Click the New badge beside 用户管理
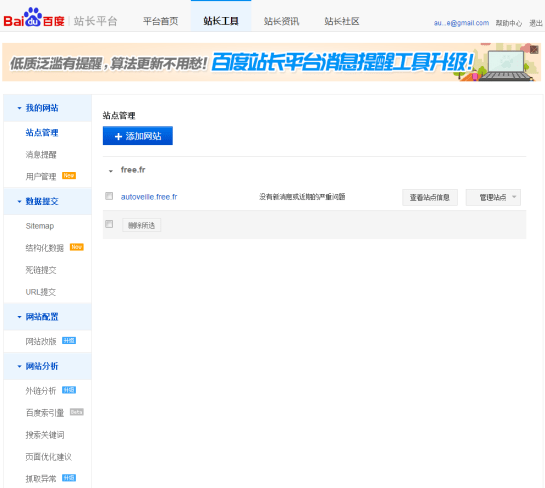The image size is (545, 488). 69,176
